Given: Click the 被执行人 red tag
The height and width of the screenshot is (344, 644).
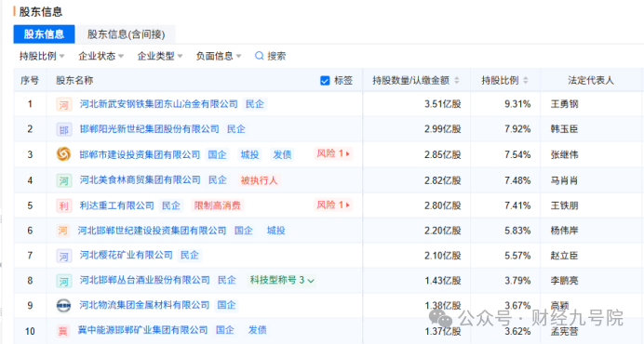Looking at the screenshot, I should 259,179.
